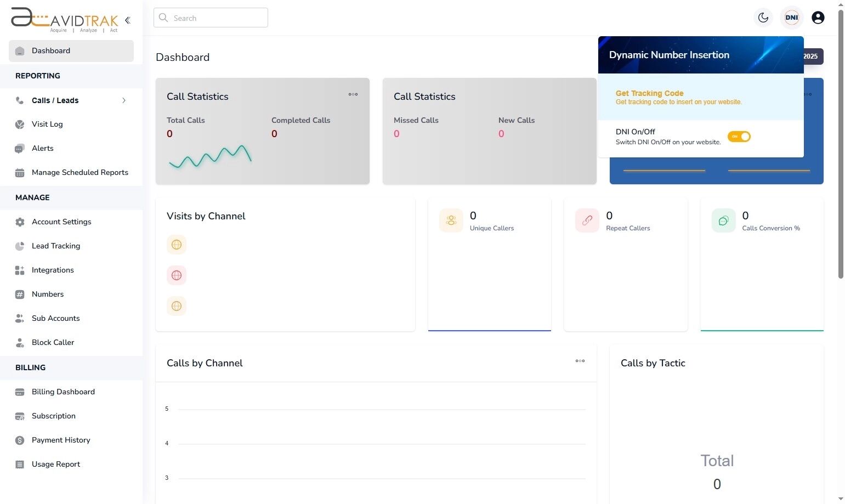Open Call Statistics three-dot options menu
The width and height of the screenshot is (845, 504).
pyautogui.click(x=353, y=94)
